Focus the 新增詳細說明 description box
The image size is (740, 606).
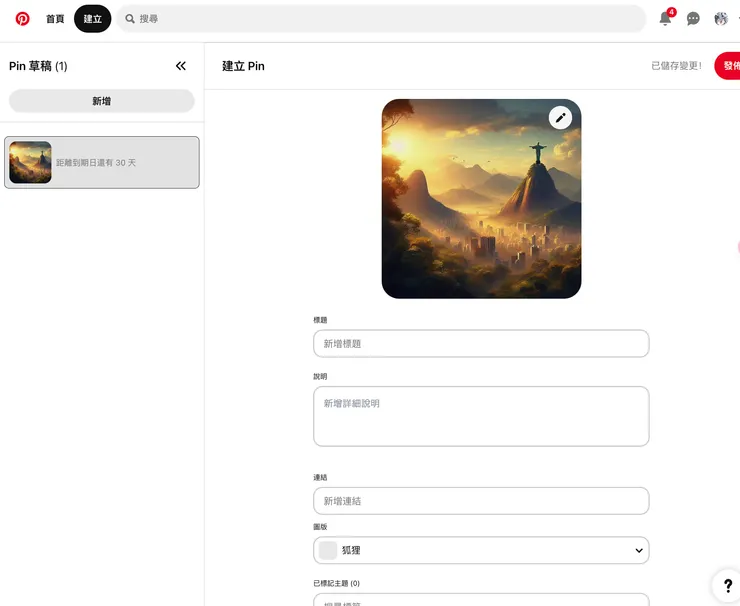(481, 416)
